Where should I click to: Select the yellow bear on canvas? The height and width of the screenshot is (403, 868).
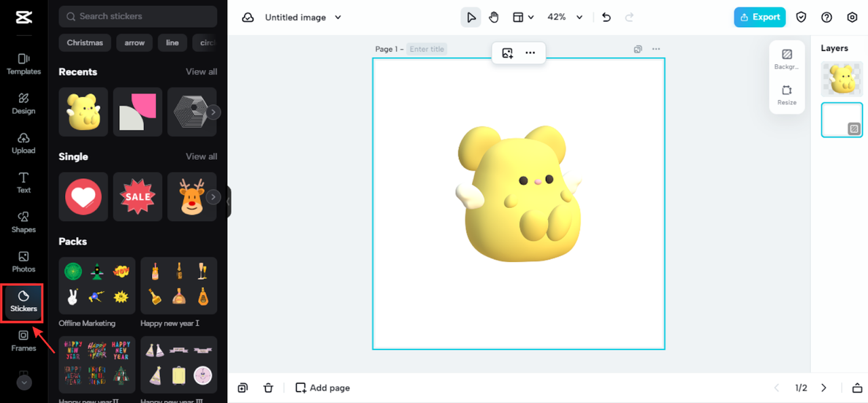tap(519, 194)
